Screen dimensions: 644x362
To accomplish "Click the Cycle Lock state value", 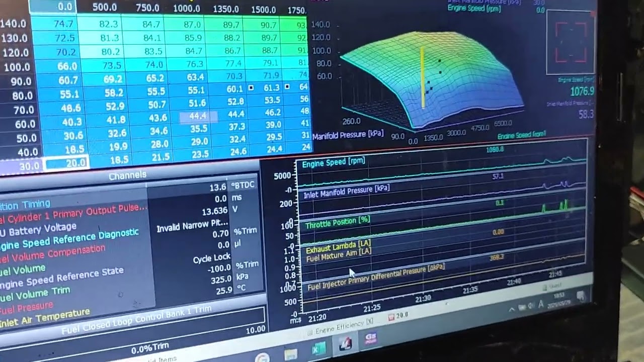I will click(x=211, y=258).
